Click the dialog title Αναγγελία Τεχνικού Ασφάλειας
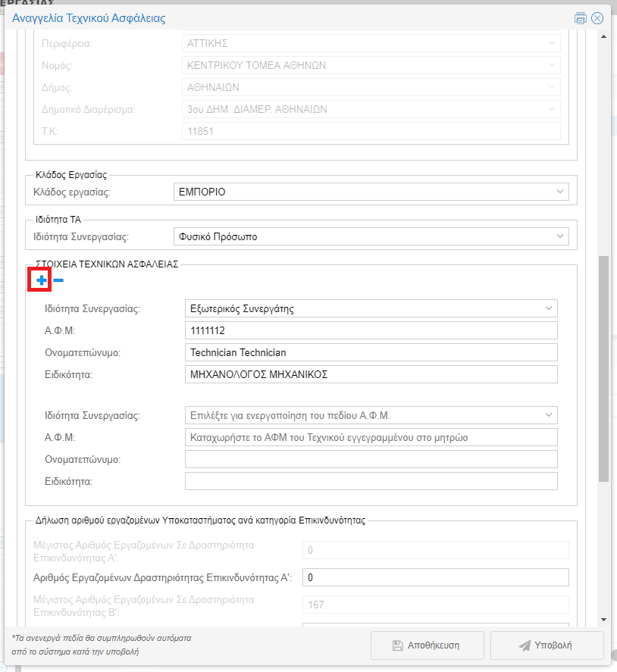 pos(89,18)
